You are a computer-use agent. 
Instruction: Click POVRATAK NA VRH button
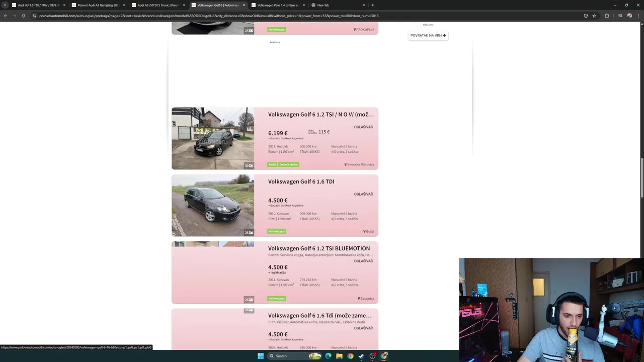[x=428, y=36]
